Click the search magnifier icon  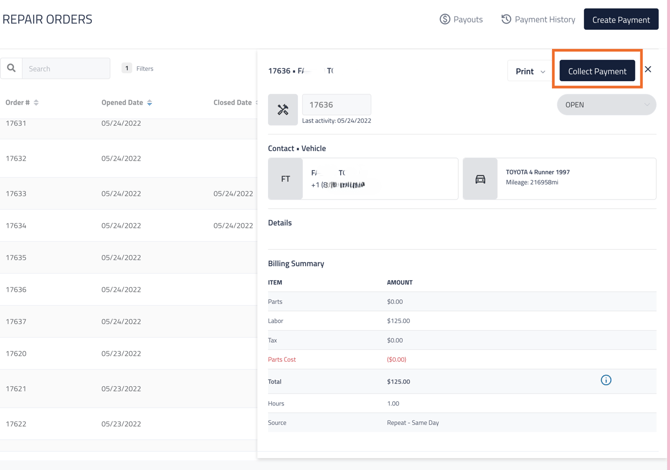coord(11,68)
